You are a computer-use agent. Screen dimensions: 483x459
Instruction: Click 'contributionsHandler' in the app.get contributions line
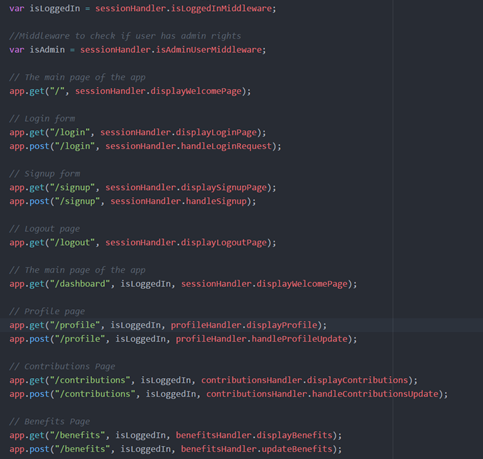pos(252,380)
